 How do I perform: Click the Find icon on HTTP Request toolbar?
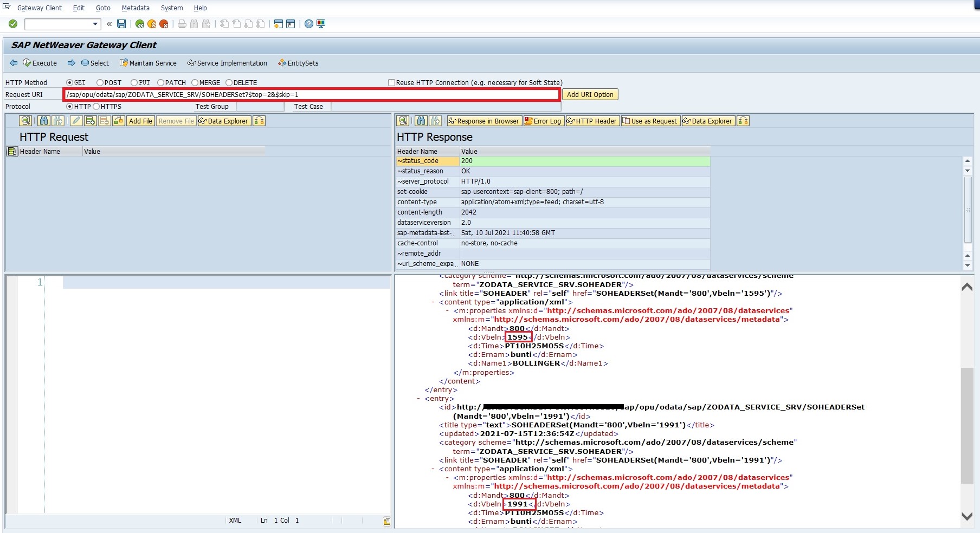(43, 121)
